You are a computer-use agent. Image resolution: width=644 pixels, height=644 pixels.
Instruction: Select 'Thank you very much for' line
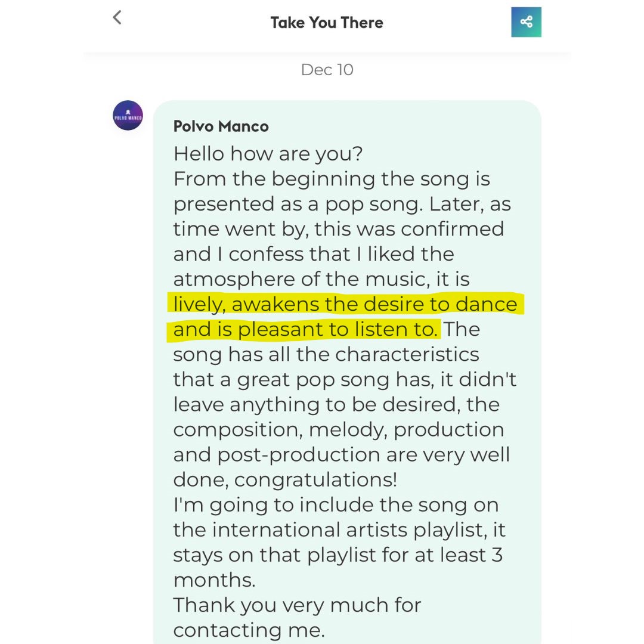pyautogui.click(x=298, y=605)
